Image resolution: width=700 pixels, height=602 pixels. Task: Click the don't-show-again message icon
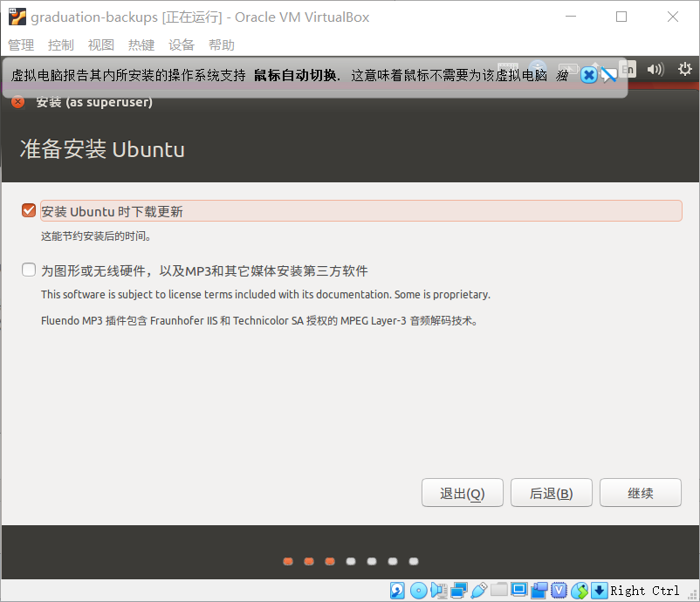(608, 74)
